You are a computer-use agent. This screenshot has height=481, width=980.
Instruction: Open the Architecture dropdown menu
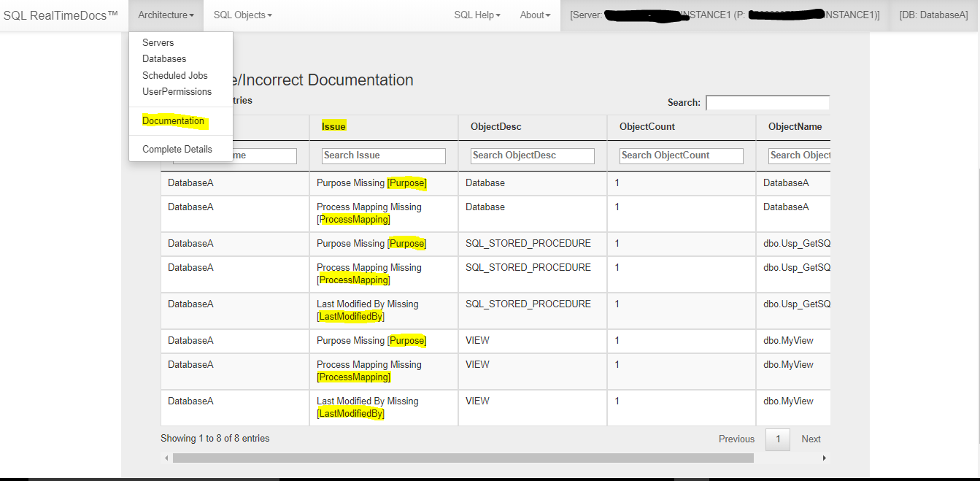tap(166, 15)
